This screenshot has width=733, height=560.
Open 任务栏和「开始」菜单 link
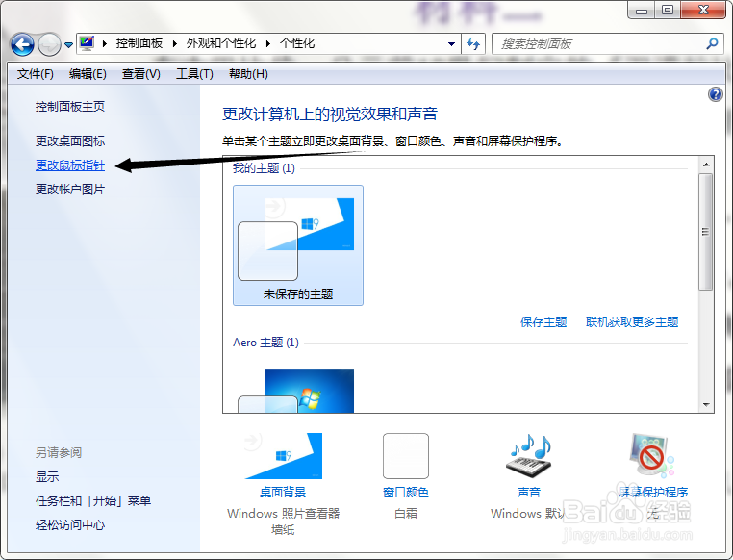coord(93,501)
